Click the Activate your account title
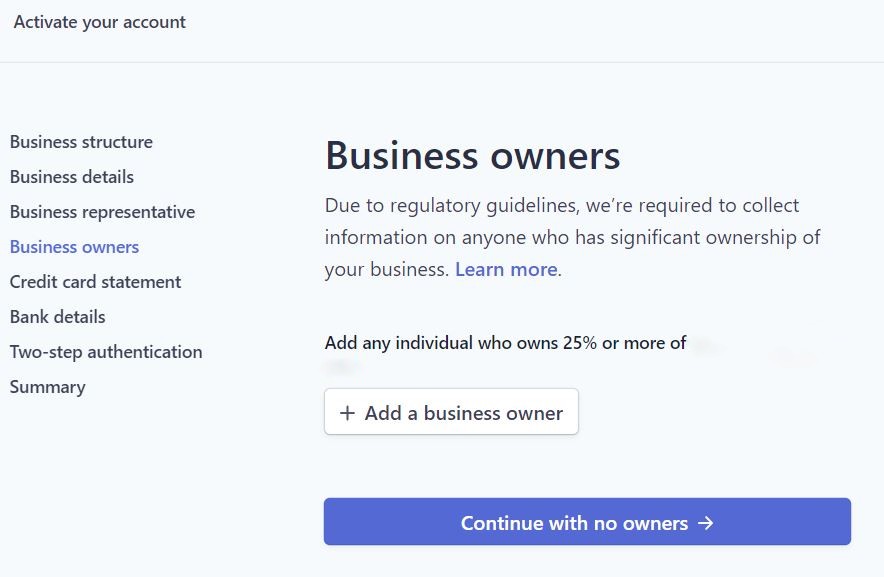884x577 pixels. point(99,22)
